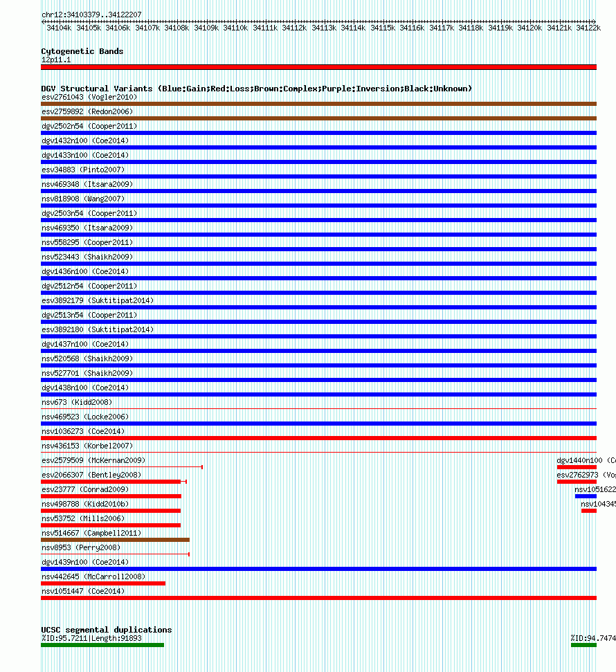616x672 pixels.
Task: Select nsv469523 (Locke2006) variant
Action: click(x=85, y=418)
